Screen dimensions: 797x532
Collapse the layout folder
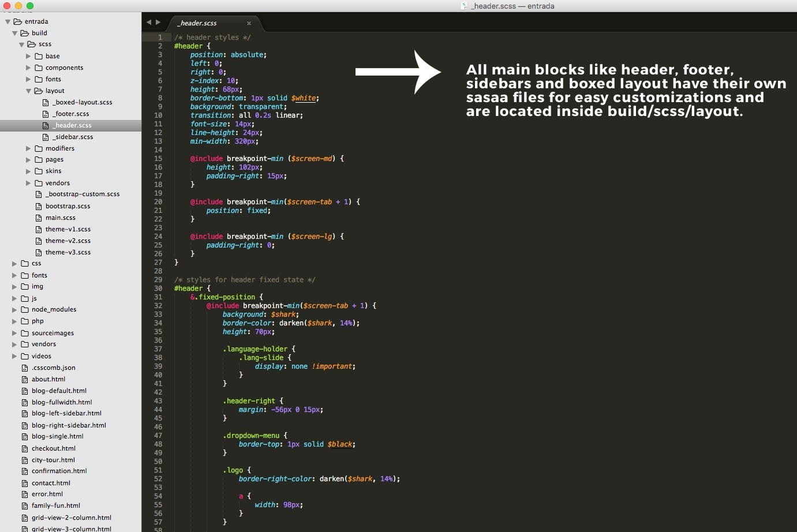[x=28, y=91]
